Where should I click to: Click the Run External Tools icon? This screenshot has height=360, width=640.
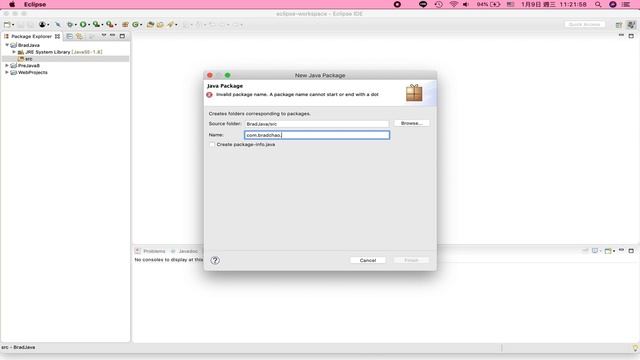pos(109,24)
